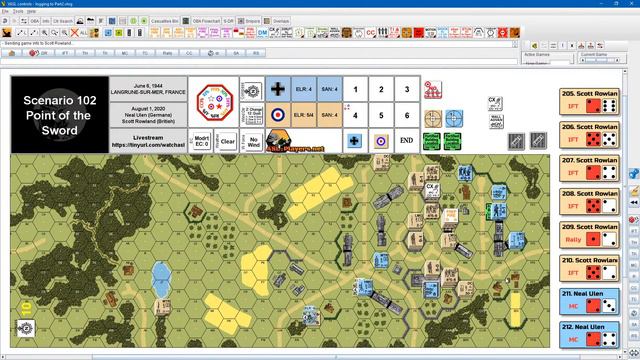Click the British SAN: 4 tan box
The height and width of the screenshot is (360, 640).
click(329, 115)
